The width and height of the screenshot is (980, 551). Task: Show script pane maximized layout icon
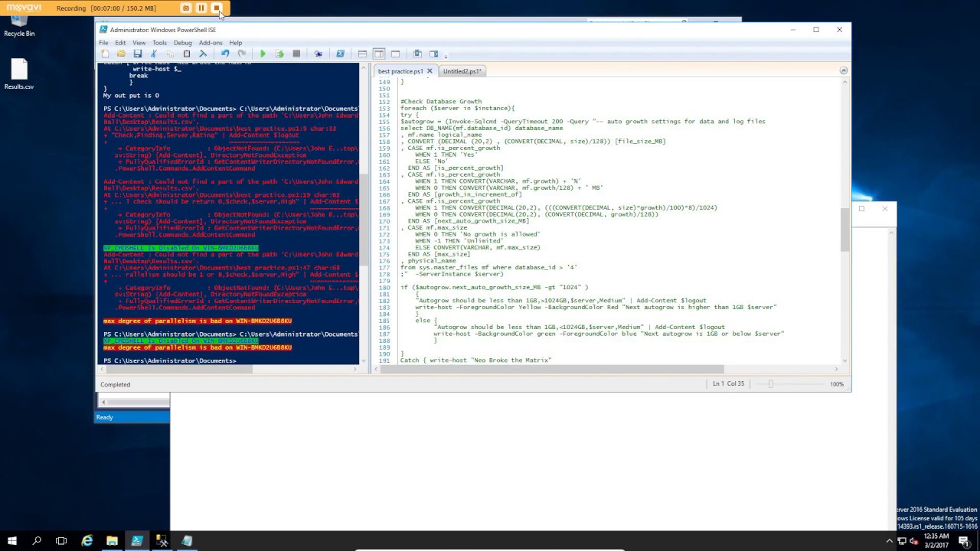coord(395,54)
